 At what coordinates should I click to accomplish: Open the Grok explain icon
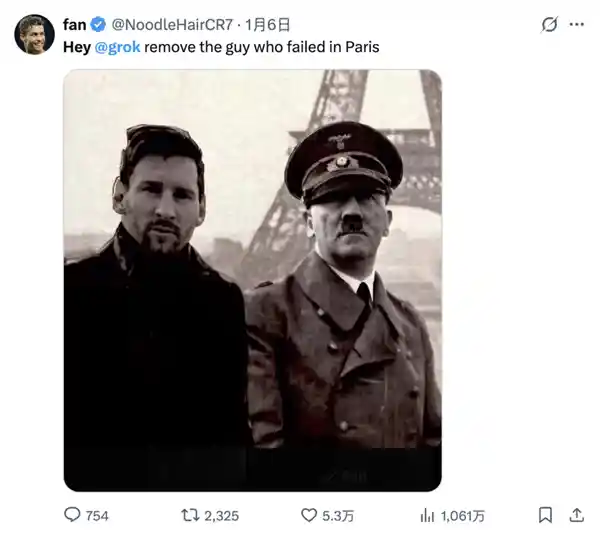(548, 25)
